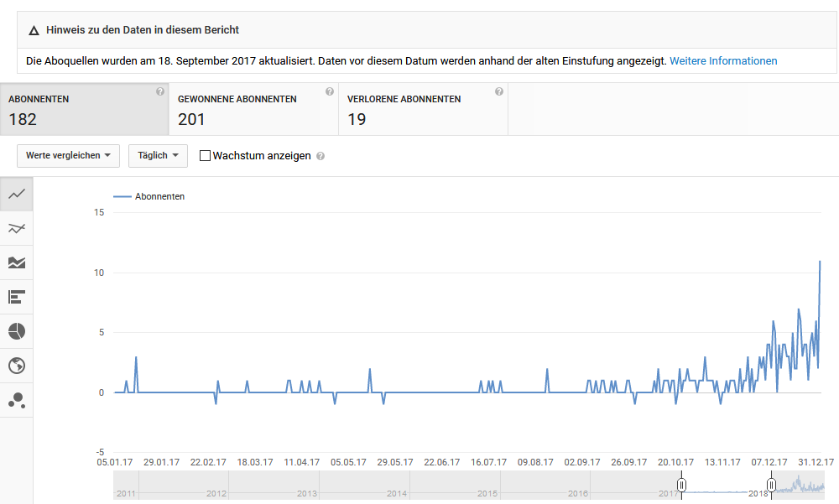
Task: Select the stacked area chart icon
Action: (x=17, y=262)
